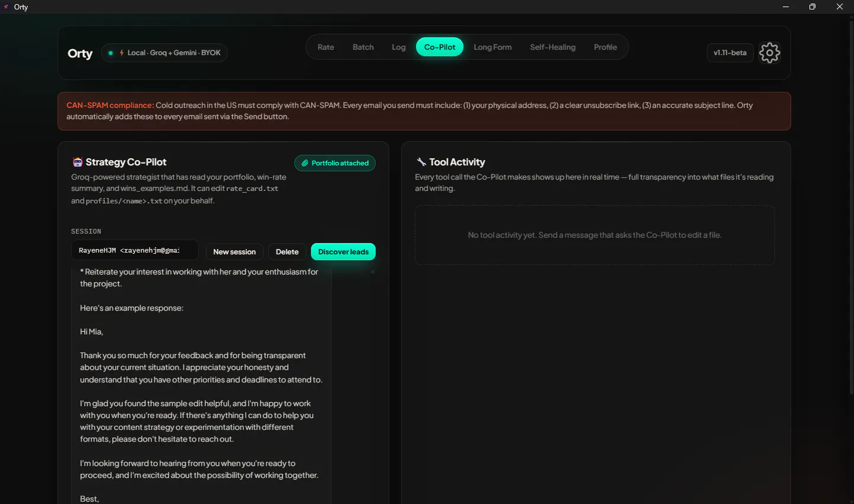Click the "Strategy Co-Pilot" heading
854x504 pixels.
point(126,162)
